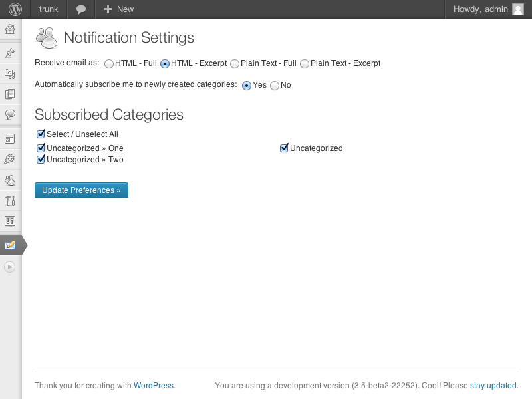This screenshot has width=532, height=399.
Task: Expand the collapsed admin menu arrow
Action: [10, 267]
